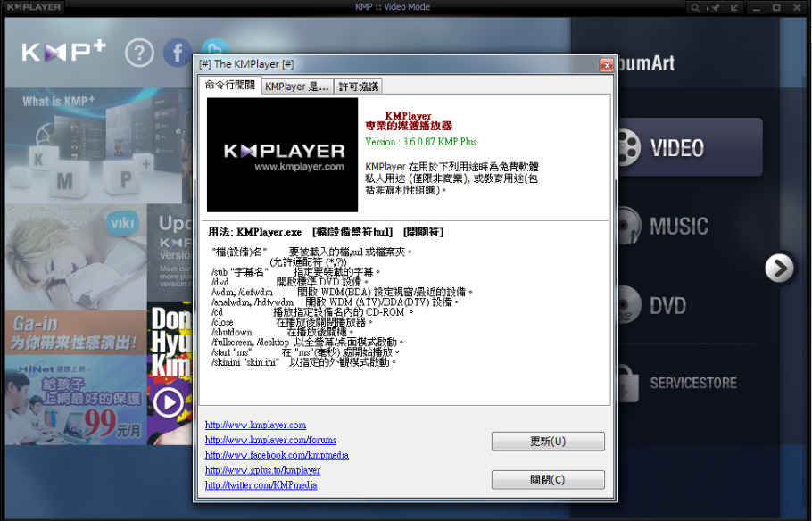
Task: Click the /skinini "skin.ini" row
Action: [303, 362]
